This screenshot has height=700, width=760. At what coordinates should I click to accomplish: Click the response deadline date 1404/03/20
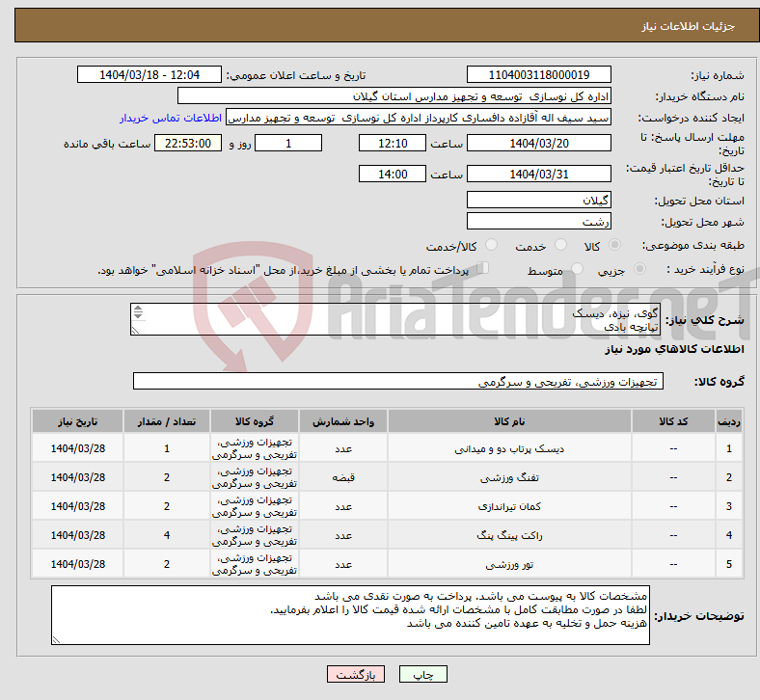coord(538,144)
